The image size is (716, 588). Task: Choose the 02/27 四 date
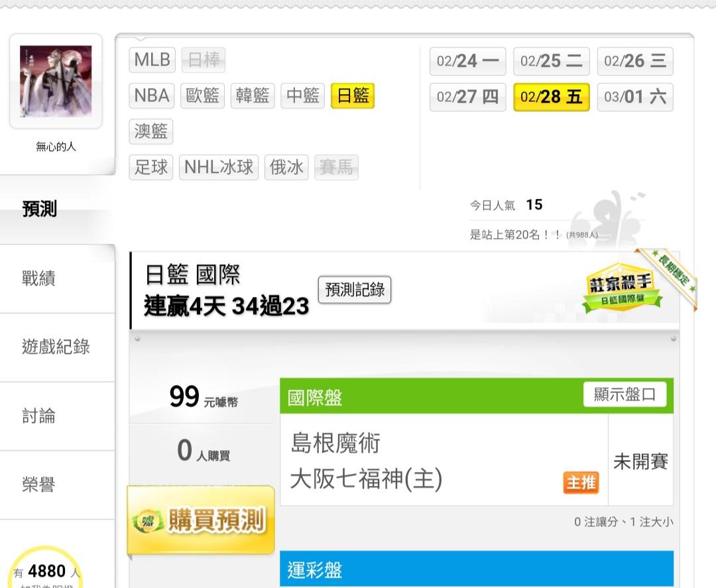pyautogui.click(x=467, y=97)
